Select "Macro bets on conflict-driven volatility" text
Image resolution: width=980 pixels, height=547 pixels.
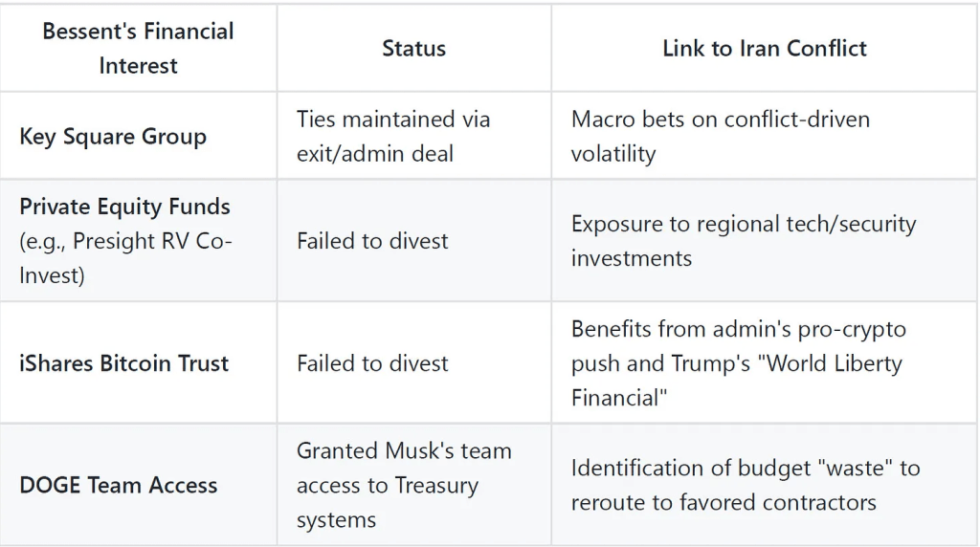(x=720, y=136)
